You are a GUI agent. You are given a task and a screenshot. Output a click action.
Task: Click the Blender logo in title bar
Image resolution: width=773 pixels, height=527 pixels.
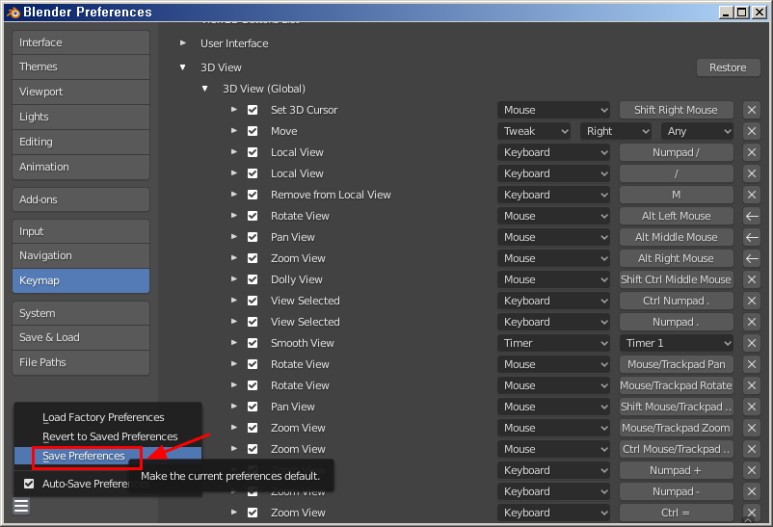[x=13, y=12]
